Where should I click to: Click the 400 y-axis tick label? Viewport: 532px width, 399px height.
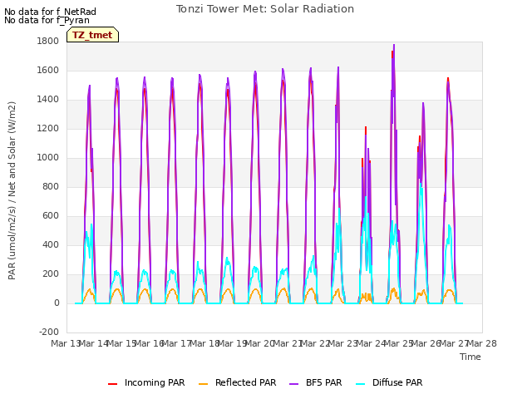tap(51, 245)
